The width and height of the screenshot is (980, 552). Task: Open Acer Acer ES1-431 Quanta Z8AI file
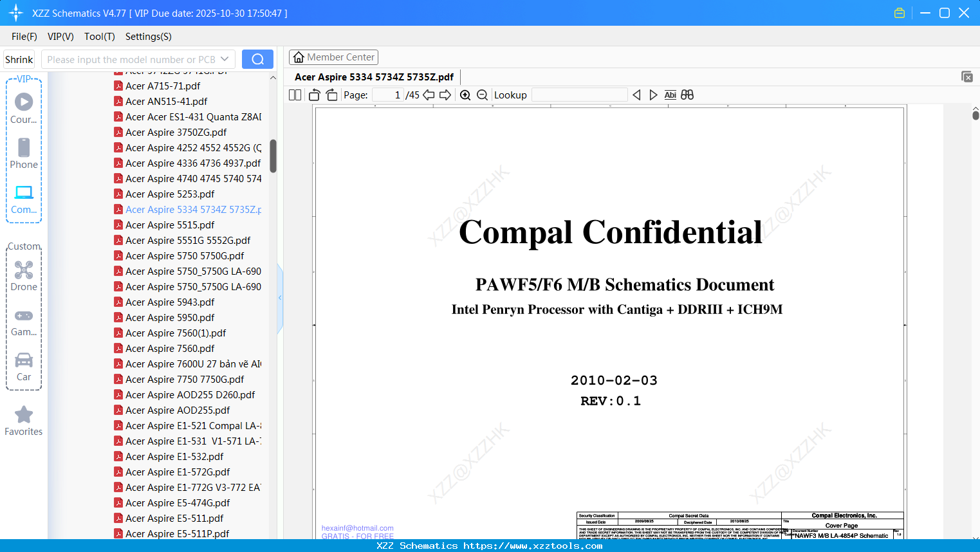coord(188,116)
